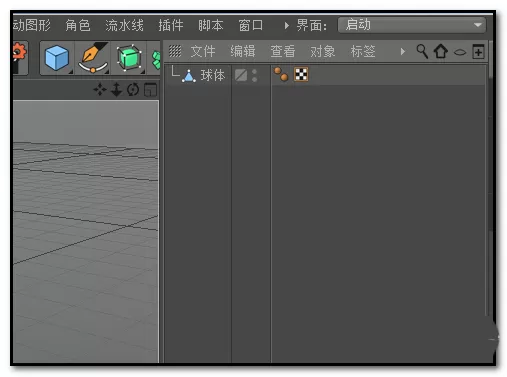Open the 角色 menu

78,25
